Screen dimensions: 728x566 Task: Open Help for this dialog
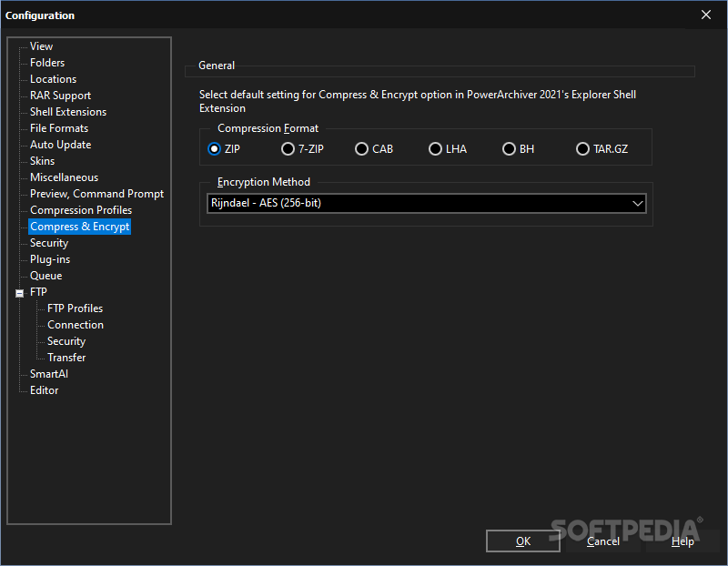click(682, 541)
